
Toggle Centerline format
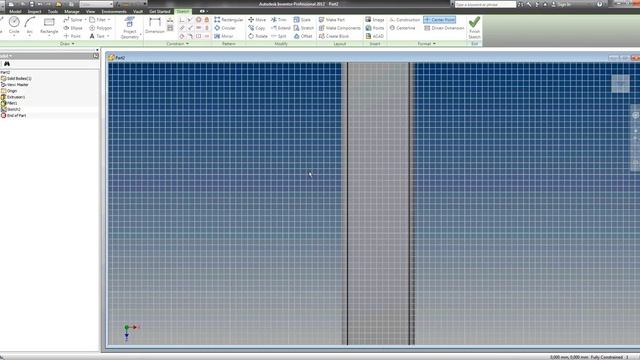(402, 28)
